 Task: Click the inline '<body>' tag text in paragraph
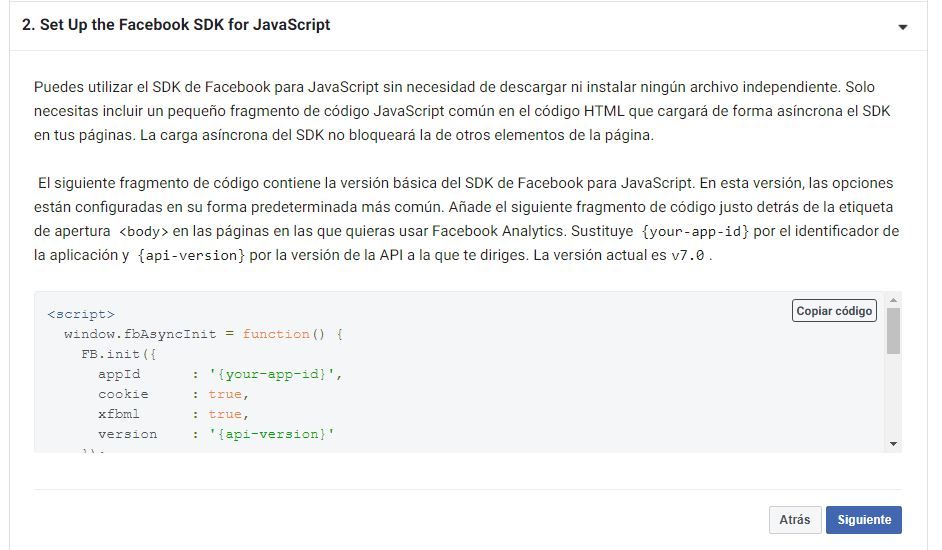tap(144, 231)
